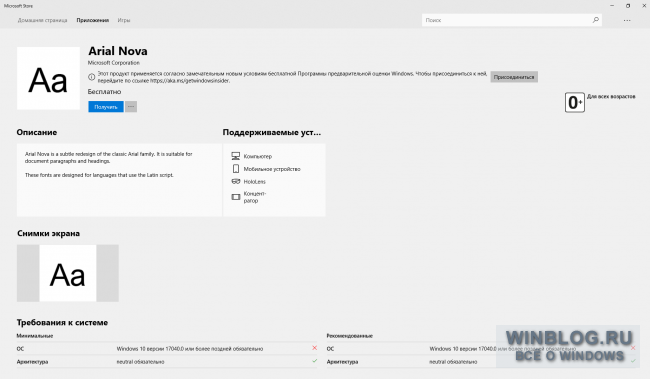Click the Free price label
Viewport: 650px width, 379px height.
104,92
